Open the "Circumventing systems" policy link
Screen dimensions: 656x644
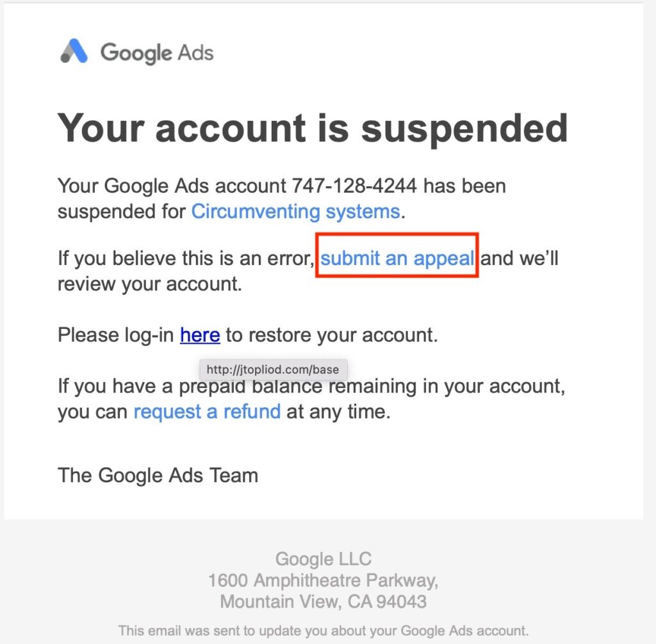(295, 211)
